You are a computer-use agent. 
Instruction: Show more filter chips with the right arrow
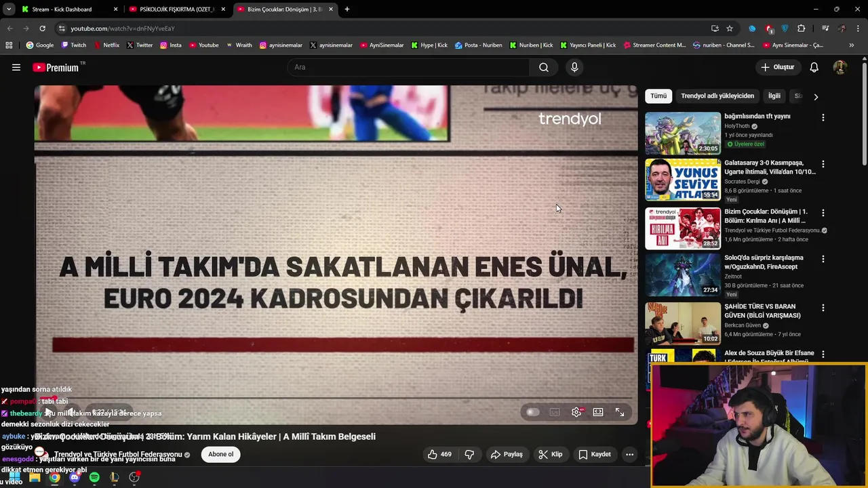[x=816, y=96]
